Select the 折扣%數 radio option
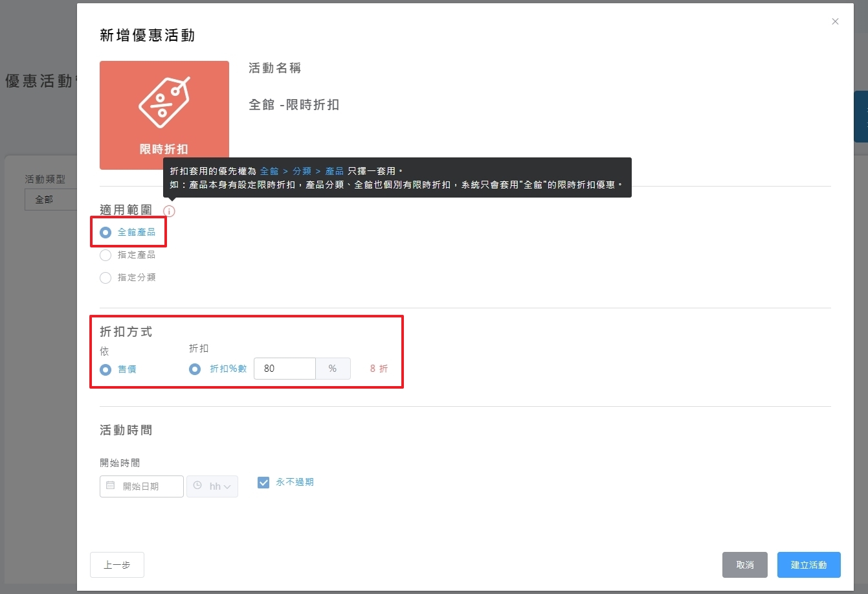This screenshot has width=868, height=594. [195, 369]
